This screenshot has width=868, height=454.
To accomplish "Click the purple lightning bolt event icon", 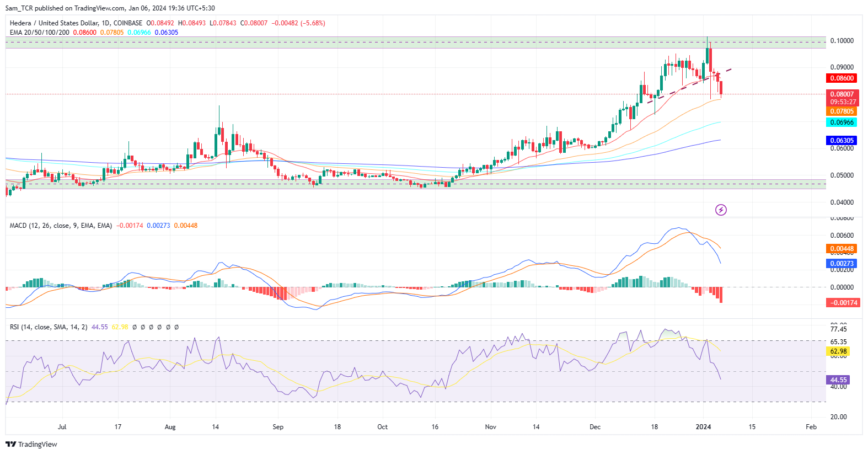I will (721, 210).
